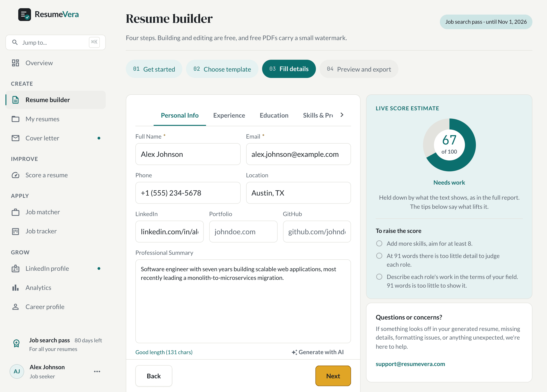Go to step 04 Preview and export
Viewport: 547px width, 392px height.
click(359, 69)
